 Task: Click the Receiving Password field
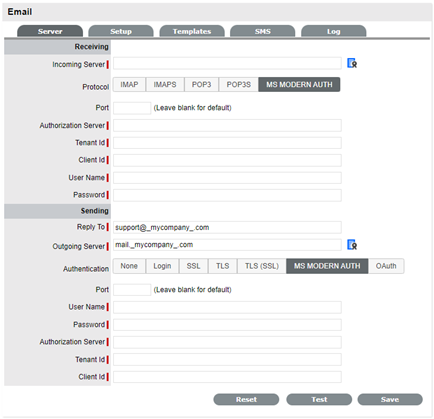tap(227, 195)
